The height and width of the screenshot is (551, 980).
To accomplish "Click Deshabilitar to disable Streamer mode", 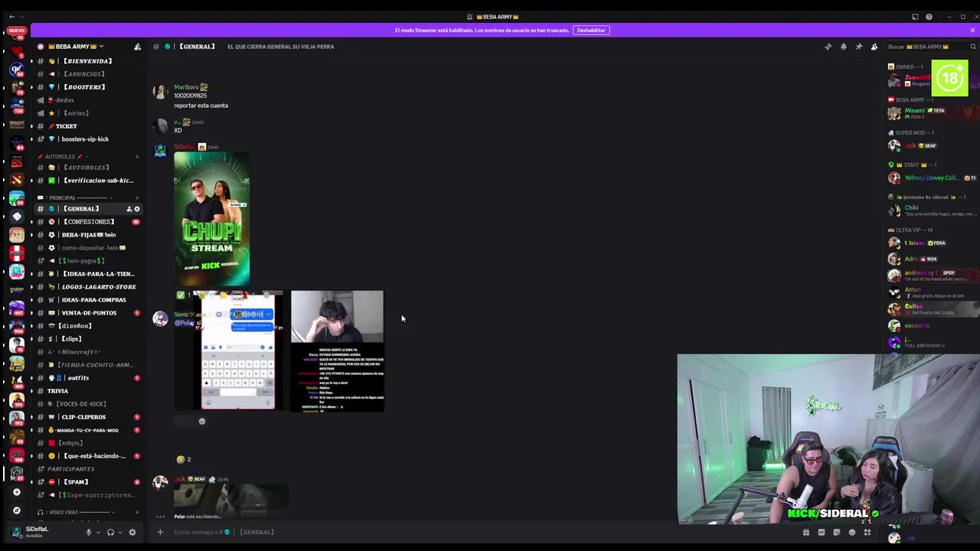I will (x=591, y=30).
